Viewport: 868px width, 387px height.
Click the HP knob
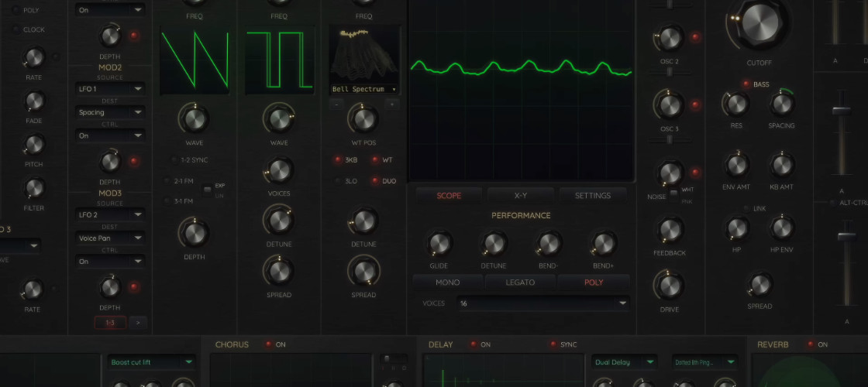736,228
